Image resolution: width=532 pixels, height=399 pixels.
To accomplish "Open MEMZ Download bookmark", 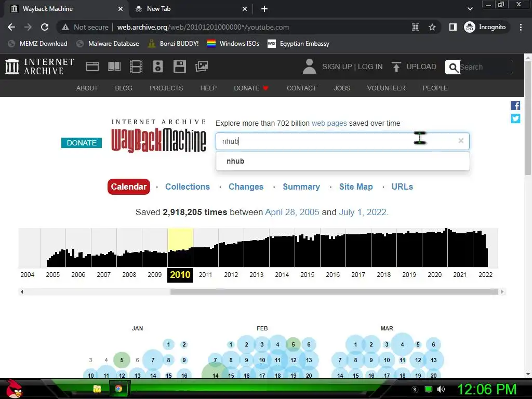I will point(37,44).
